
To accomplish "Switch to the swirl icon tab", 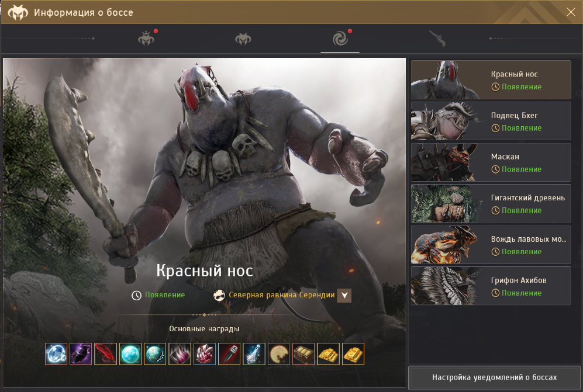I will pos(340,39).
